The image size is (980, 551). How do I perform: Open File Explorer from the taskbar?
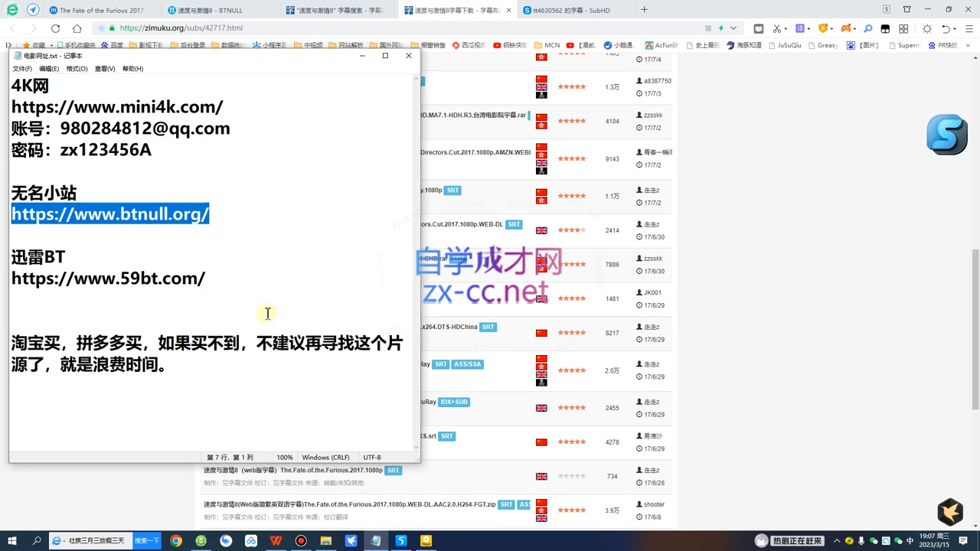[325, 540]
